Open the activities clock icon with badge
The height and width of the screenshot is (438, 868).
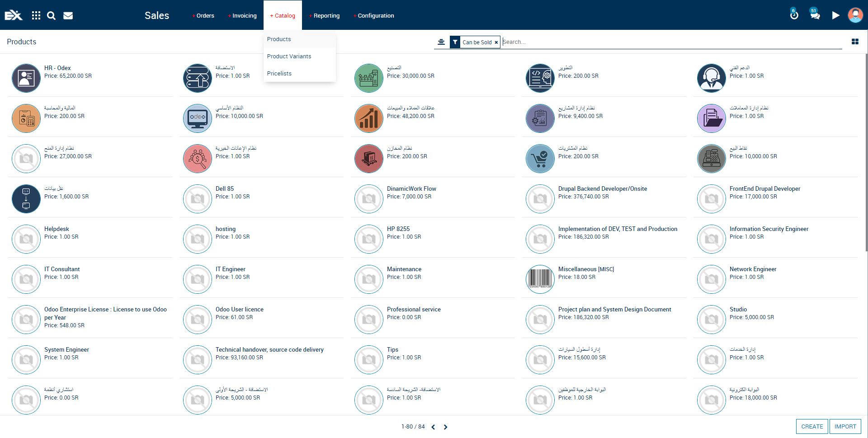(794, 14)
